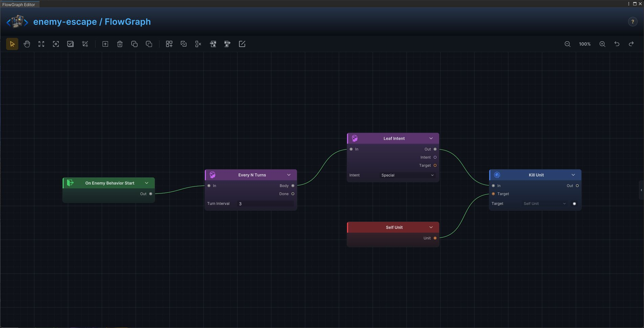This screenshot has width=644, height=328.
Task: Click the right chevron next to logo
Action: (x=26, y=23)
